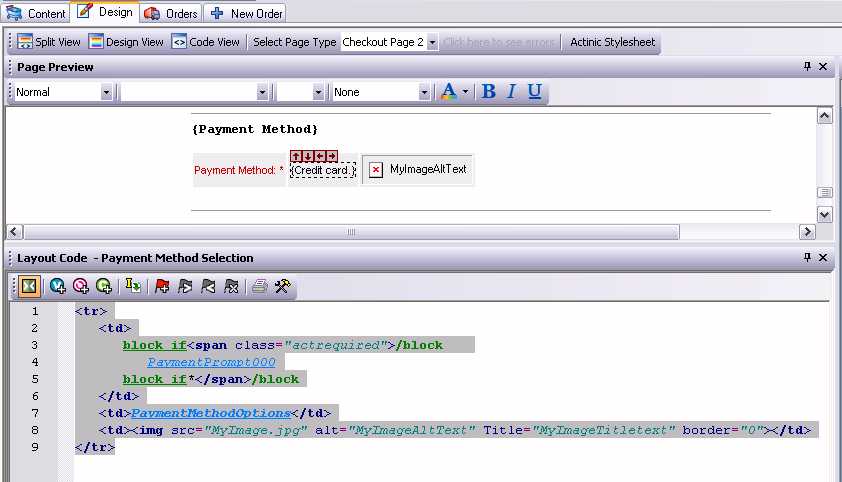Open the Actinic Stylesheet

point(612,42)
